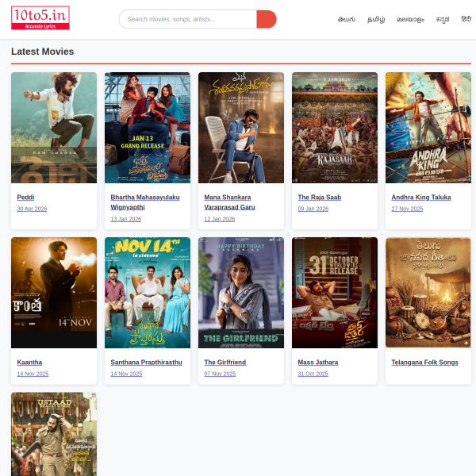The height and width of the screenshot is (476, 476).
Task: Click the Peddi title link
Action: click(26, 197)
